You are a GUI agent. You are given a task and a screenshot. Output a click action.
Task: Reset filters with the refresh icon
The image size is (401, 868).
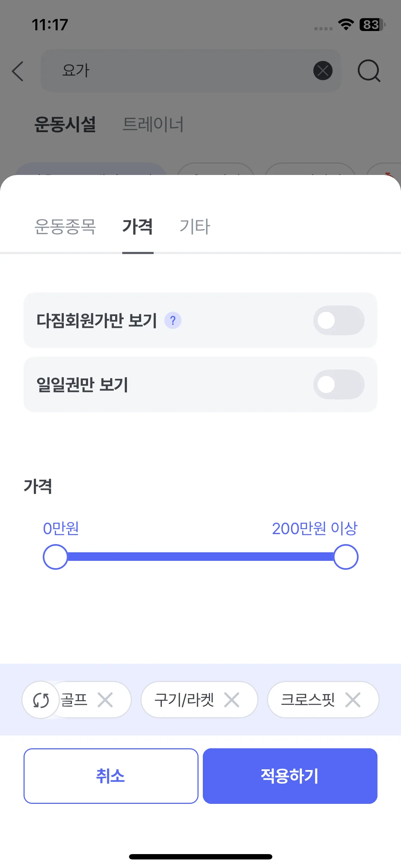tap(41, 700)
